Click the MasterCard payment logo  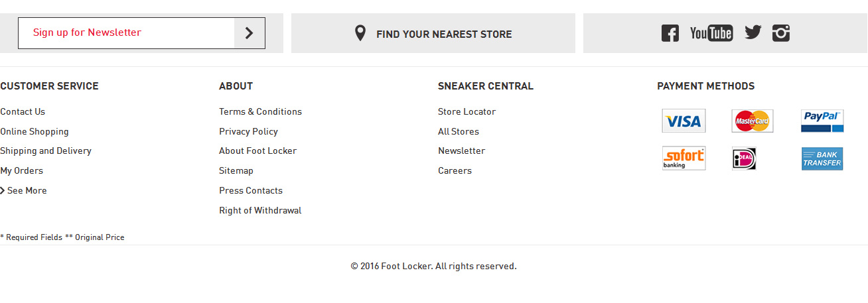pos(753,121)
